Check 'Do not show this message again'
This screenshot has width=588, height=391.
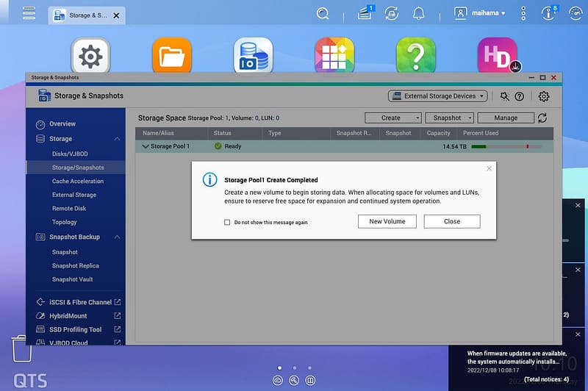(x=227, y=222)
